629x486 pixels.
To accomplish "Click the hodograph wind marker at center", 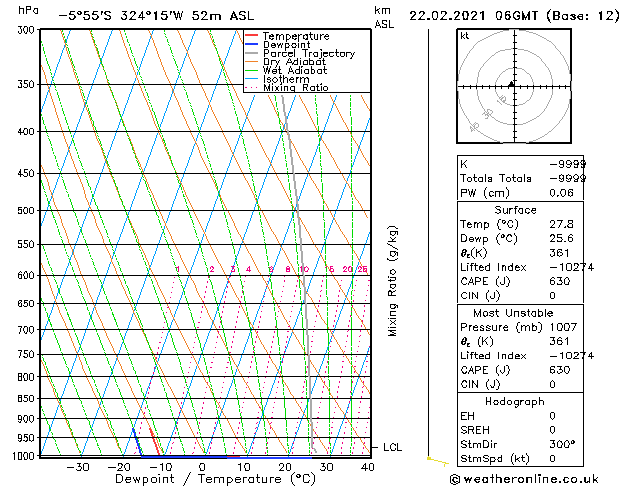I will pyautogui.click(x=511, y=84).
